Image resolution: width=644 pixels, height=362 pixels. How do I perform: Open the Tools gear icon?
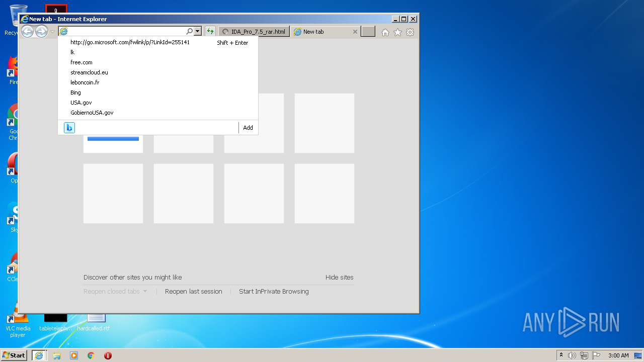[410, 32]
